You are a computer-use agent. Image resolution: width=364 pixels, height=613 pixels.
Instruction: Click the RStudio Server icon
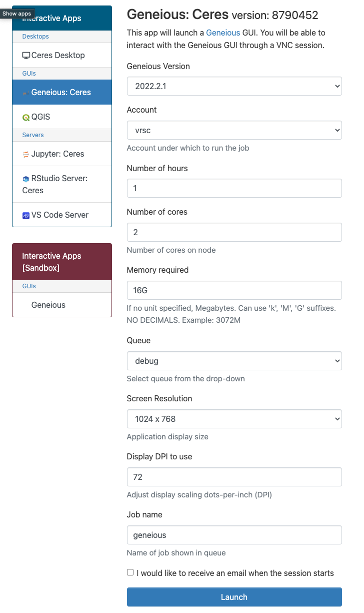[x=26, y=179]
